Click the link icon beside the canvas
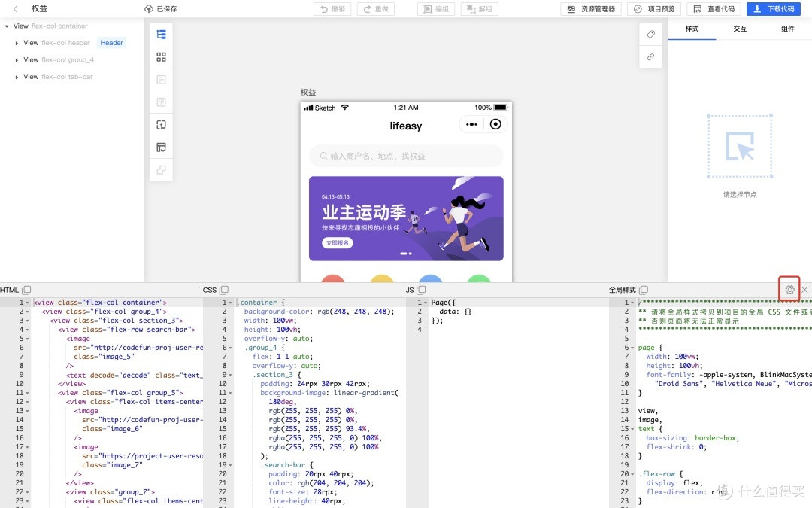The width and height of the screenshot is (812, 508). pyautogui.click(x=651, y=57)
